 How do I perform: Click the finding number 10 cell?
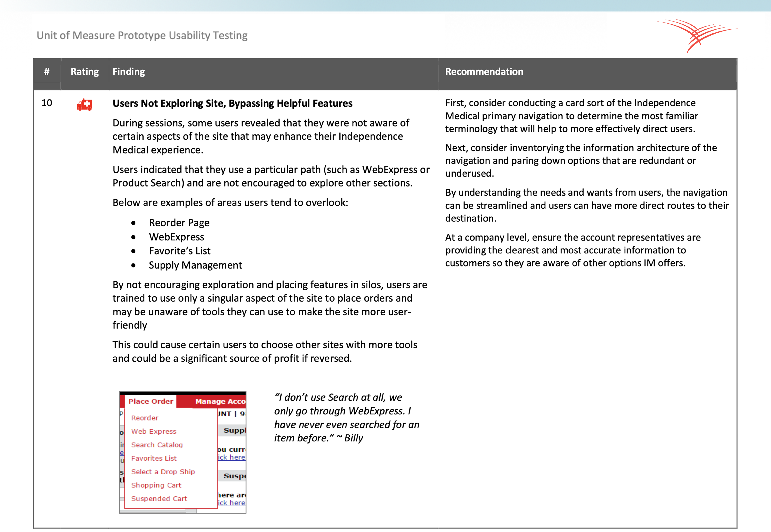[47, 103]
